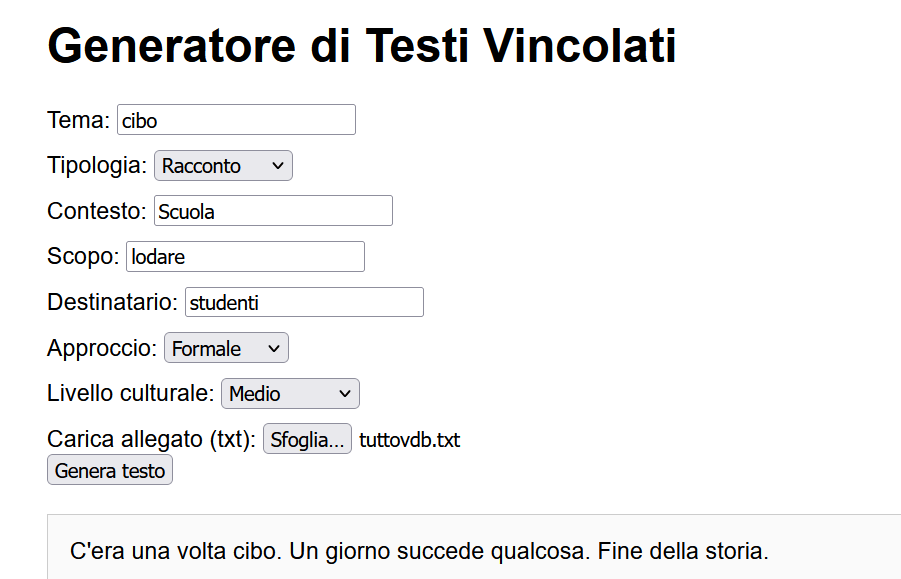Click the Approccio: label
The width and height of the screenshot is (901, 579).
coord(102,348)
